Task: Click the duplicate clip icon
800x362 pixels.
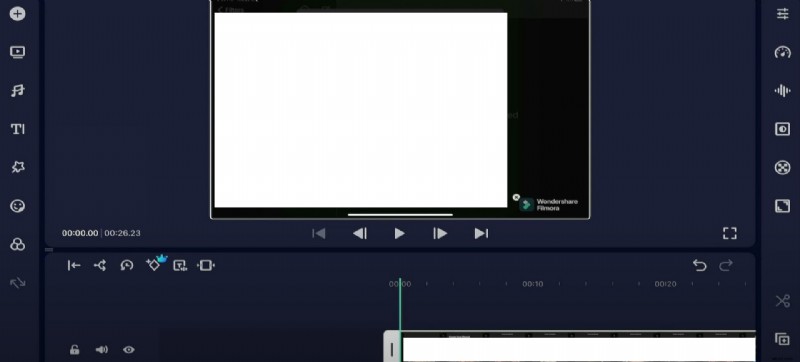Action: tap(782, 340)
